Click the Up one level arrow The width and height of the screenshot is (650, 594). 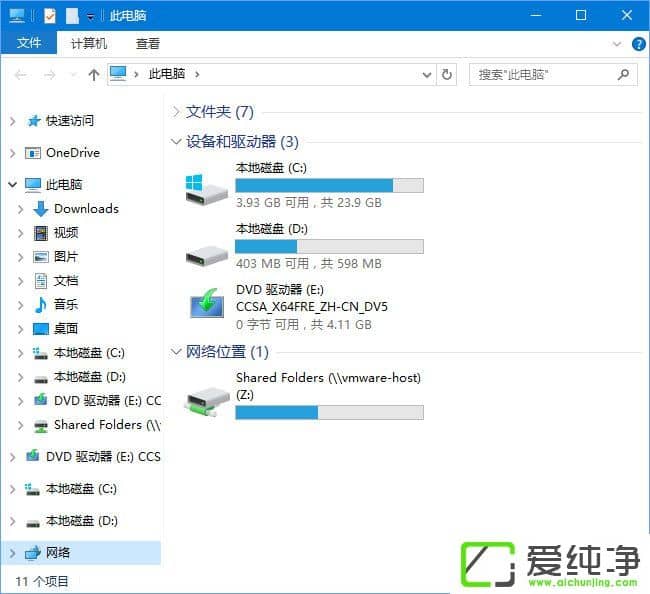[94, 75]
